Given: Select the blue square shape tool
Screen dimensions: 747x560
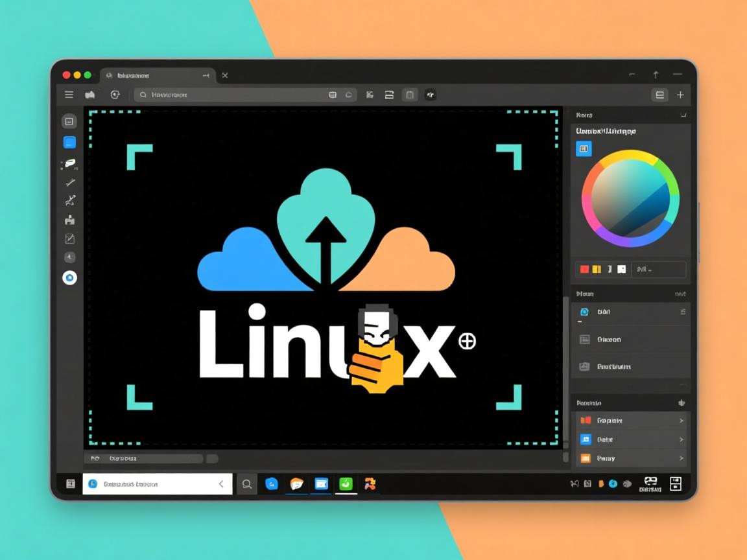Looking at the screenshot, I should pos(69,142).
